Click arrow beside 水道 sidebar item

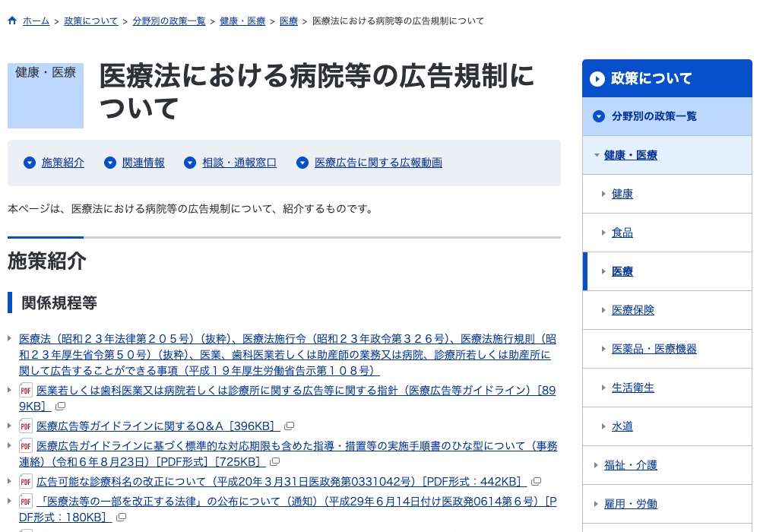tap(603, 426)
